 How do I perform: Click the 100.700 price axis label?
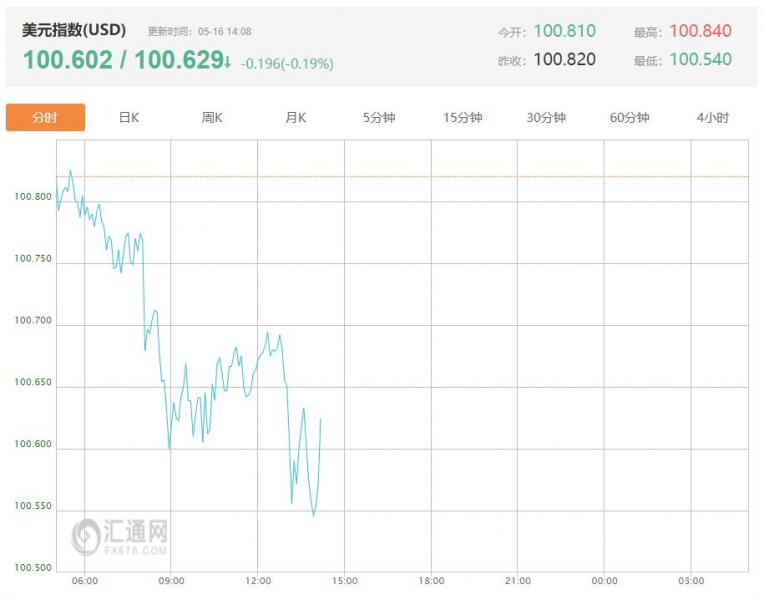[33, 320]
